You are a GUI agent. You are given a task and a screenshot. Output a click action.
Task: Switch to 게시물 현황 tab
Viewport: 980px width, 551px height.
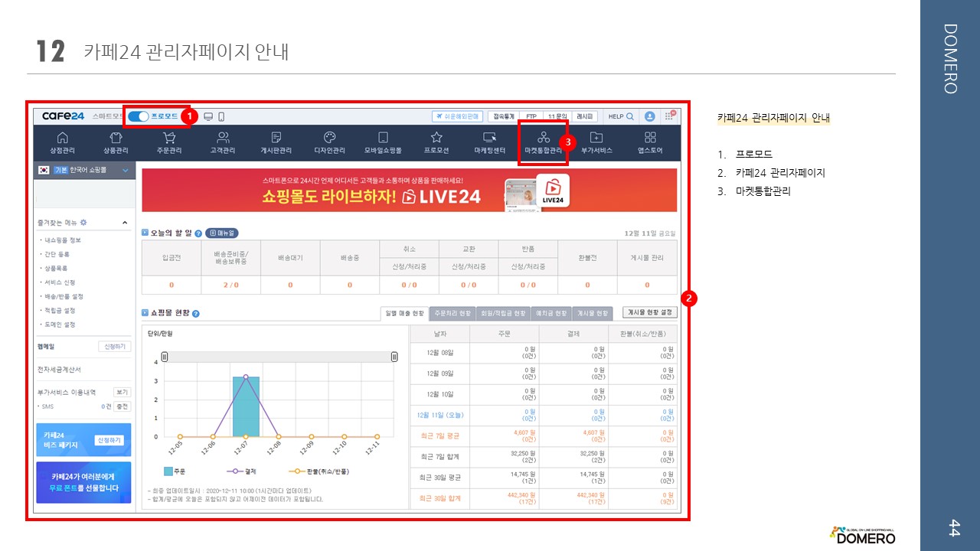[x=593, y=314]
